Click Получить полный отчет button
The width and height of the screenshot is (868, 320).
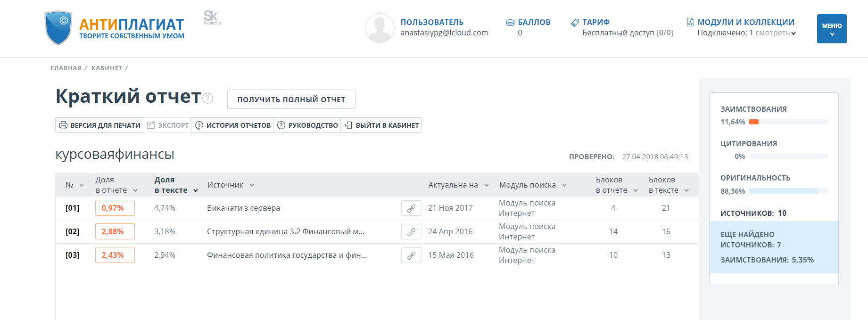tap(291, 99)
